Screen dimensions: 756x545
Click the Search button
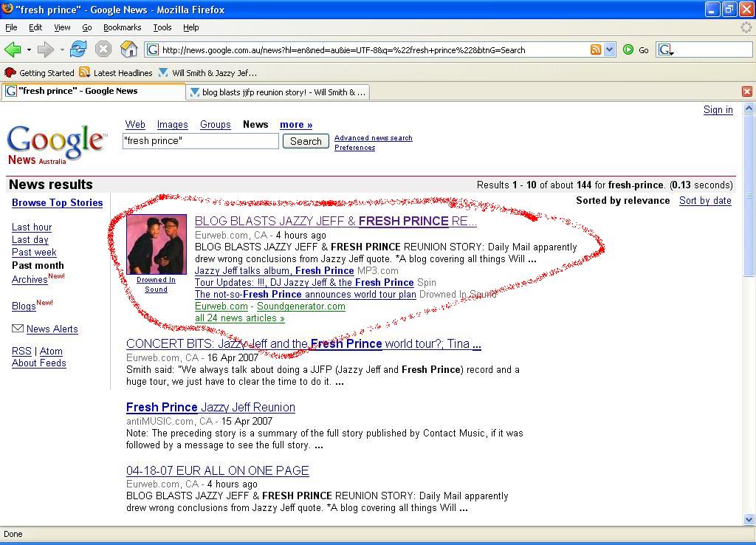(x=306, y=141)
